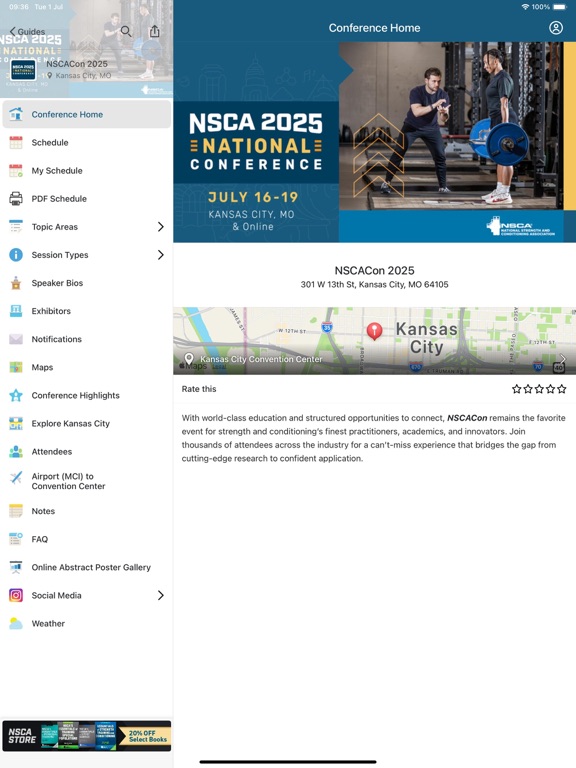Tap address 301 W 13th St, Kansas City

(x=374, y=285)
